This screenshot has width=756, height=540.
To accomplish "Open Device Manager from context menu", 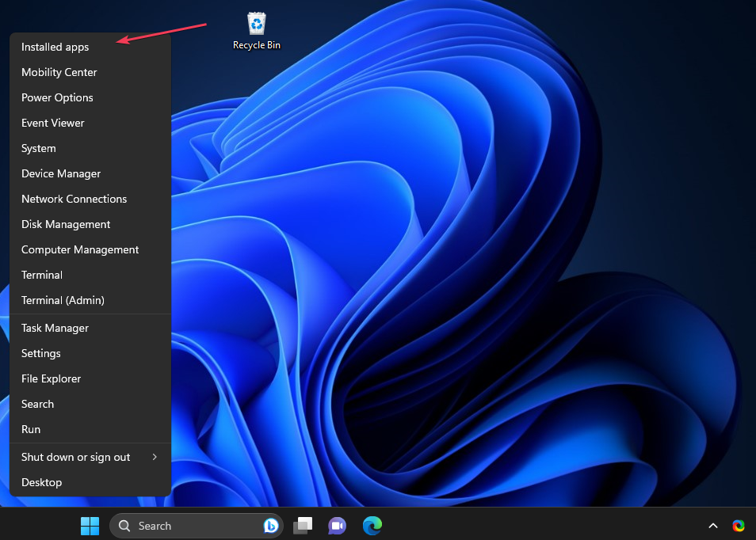I will point(61,173).
